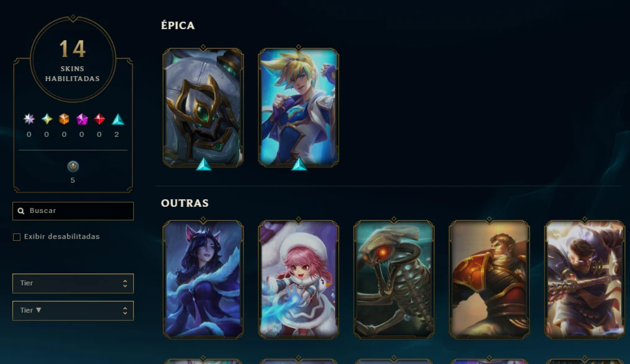
Task: Open the Tier ▼ sort dropdown
Action: point(73,311)
